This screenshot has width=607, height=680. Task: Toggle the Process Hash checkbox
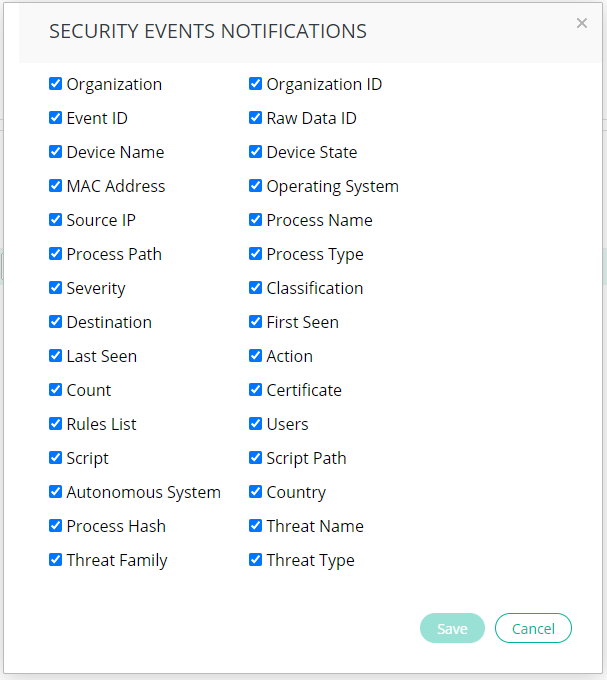[x=56, y=526]
